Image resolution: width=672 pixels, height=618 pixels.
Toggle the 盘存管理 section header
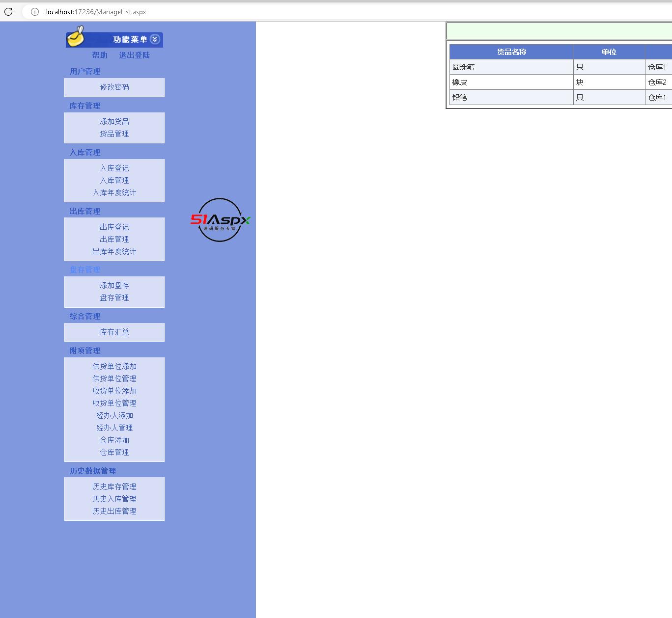point(85,269)
